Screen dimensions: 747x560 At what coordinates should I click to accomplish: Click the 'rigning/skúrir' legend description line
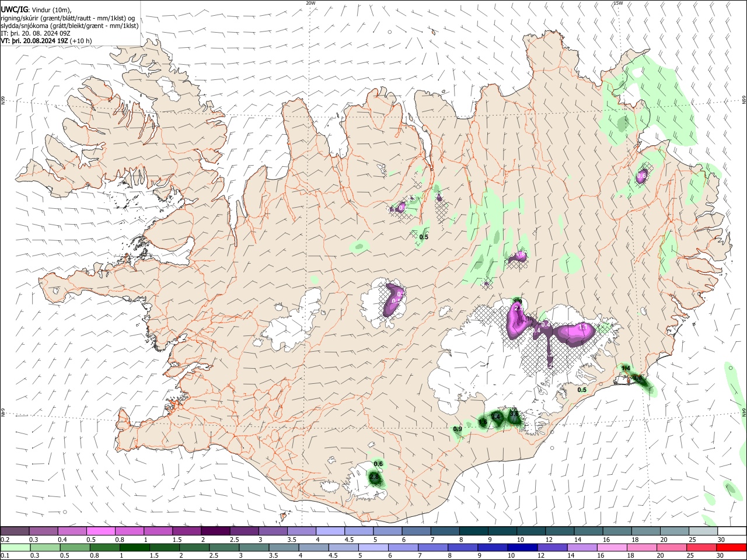(68, 17)
